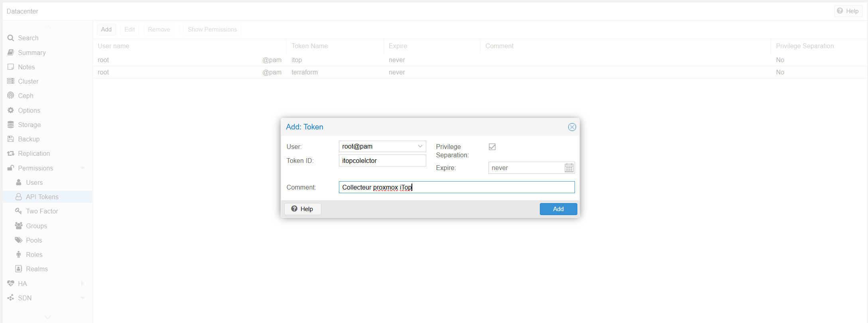Open the Expire calendar picker icon
868x323 pixels.
point(569,168)
